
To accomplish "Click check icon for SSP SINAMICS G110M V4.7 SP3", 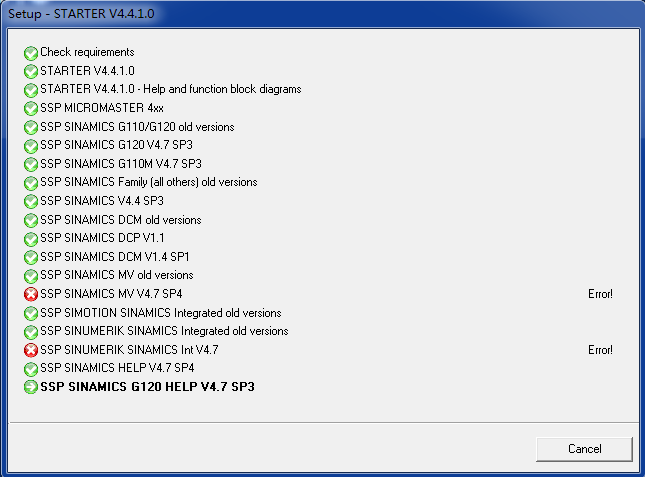I will [x=31, y=164].
